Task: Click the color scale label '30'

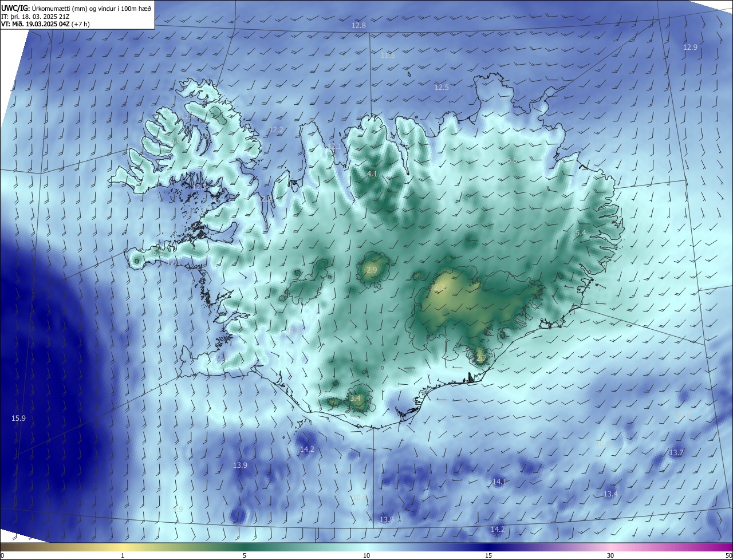Action: coord(610,555)
